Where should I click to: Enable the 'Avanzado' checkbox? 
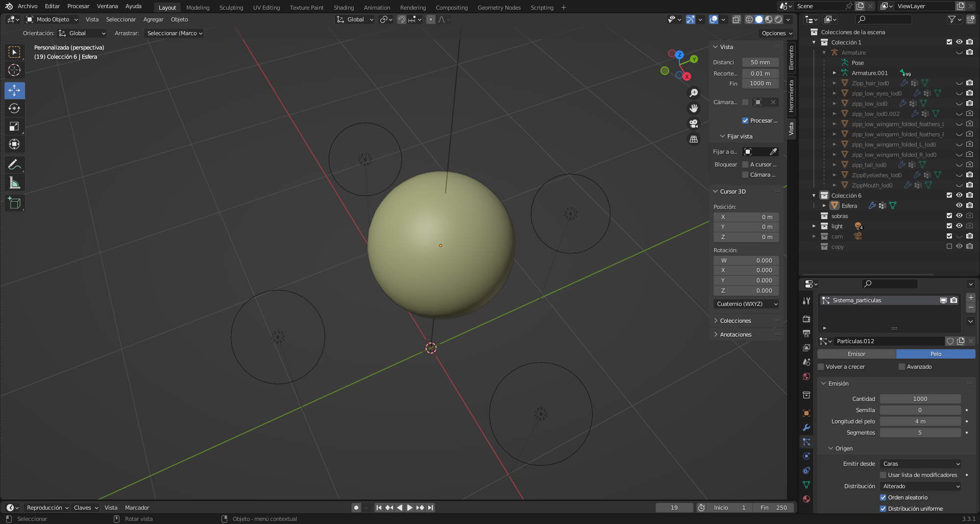pyautogui.click(x=902, y=367)
